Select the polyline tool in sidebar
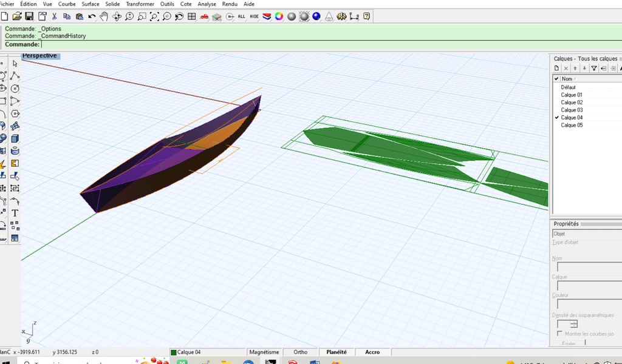 click(x=15, y=76)
